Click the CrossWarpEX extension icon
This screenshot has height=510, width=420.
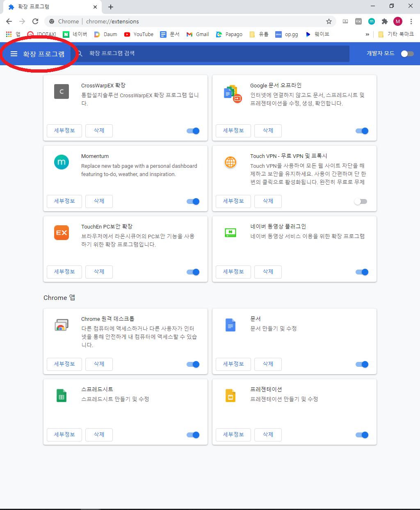(62, 91)
